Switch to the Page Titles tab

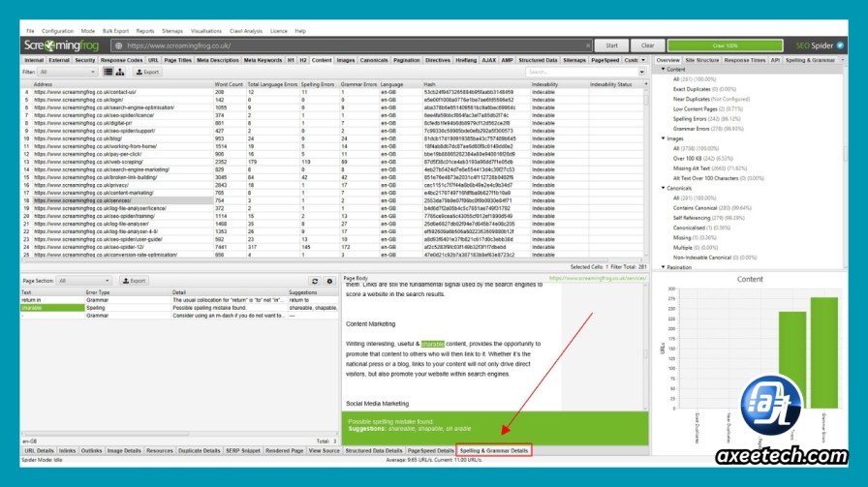point(177,60)
